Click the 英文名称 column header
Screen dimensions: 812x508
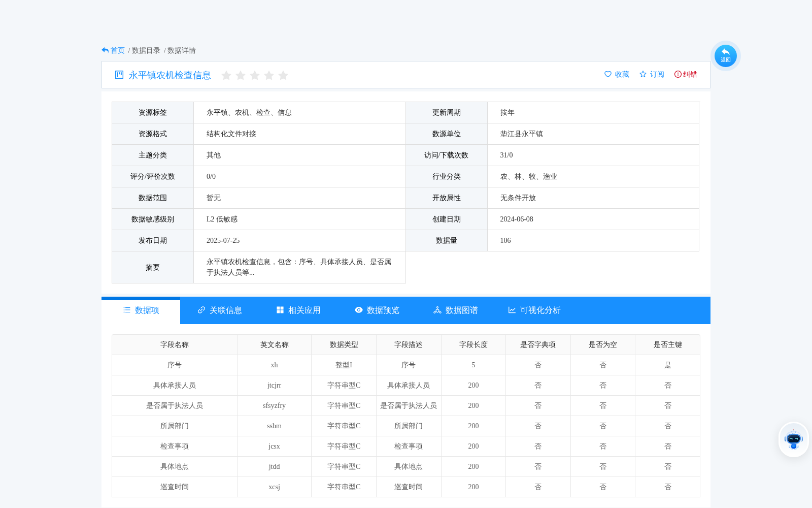click(275, 345)
